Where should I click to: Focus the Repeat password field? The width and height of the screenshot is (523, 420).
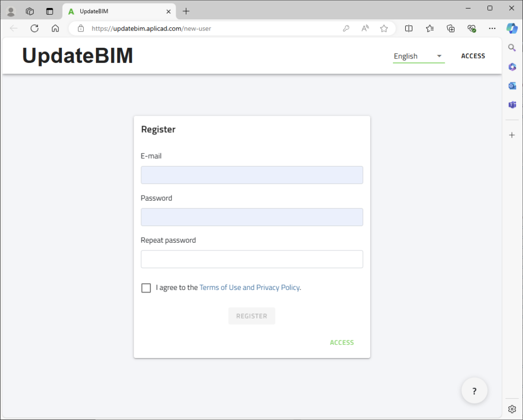coord(252,259)
